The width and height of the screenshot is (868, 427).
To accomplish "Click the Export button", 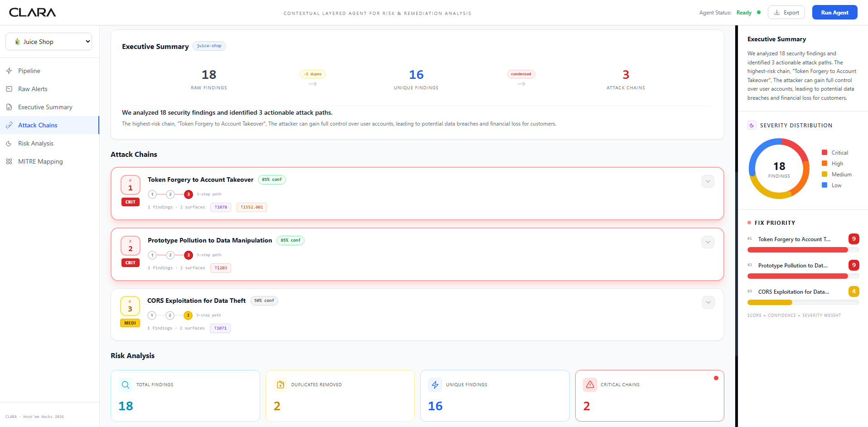I will tap(786, 12).
